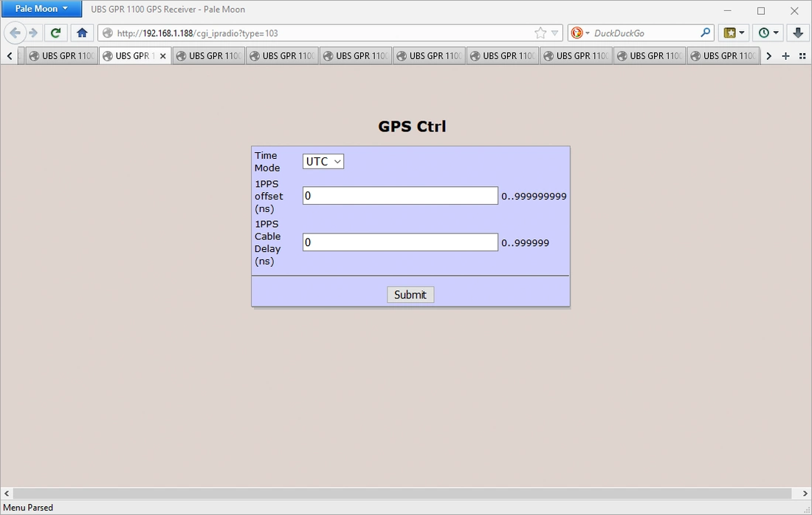Viewport: 812px width, 515px height.
Task: Open a new tab
Action: click(x=785, y=56)
